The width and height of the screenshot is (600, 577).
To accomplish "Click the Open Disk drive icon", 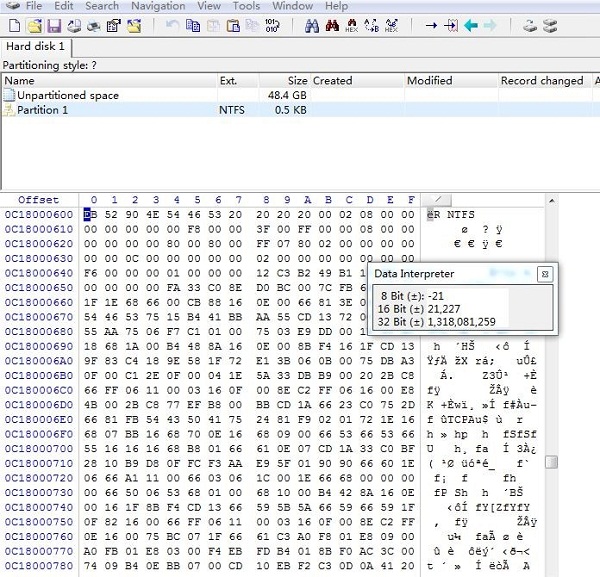I will 530,26.
